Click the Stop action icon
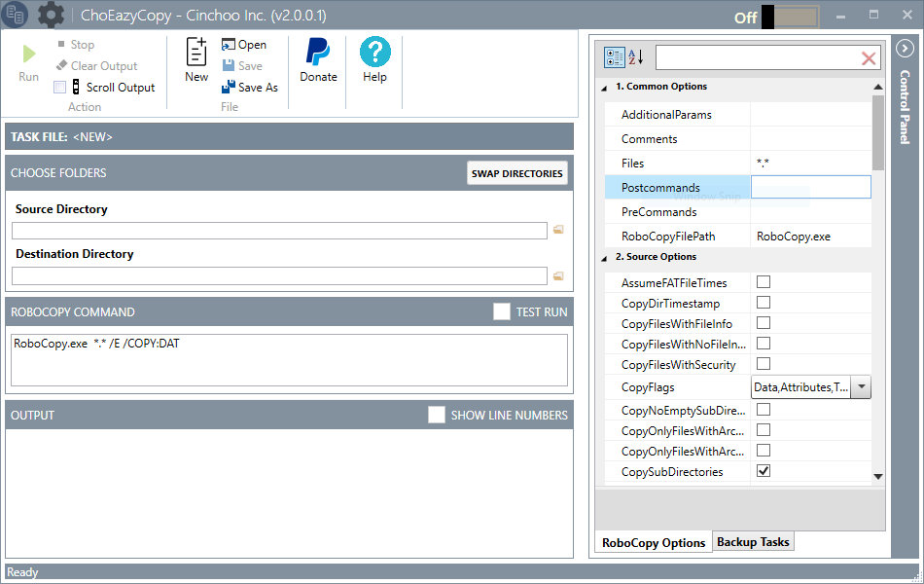 tap(61, 44)
